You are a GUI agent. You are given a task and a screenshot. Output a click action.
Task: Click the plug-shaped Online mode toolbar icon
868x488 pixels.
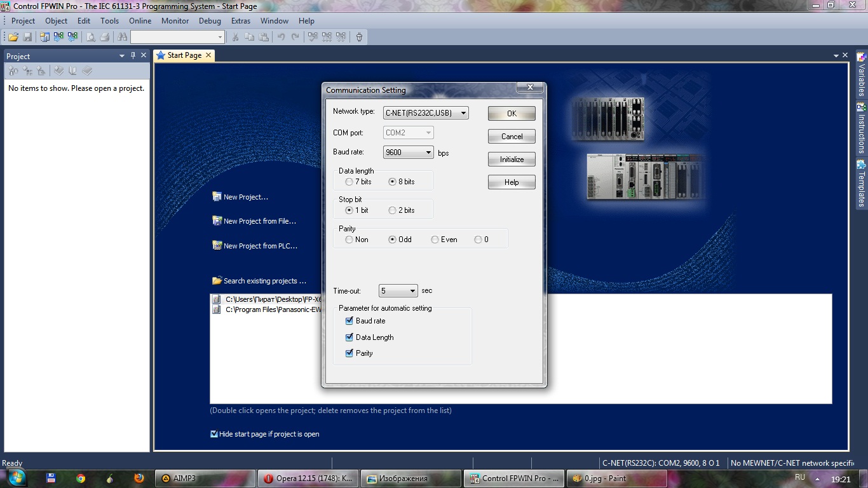pyautogui.click(x=359, y=37)
